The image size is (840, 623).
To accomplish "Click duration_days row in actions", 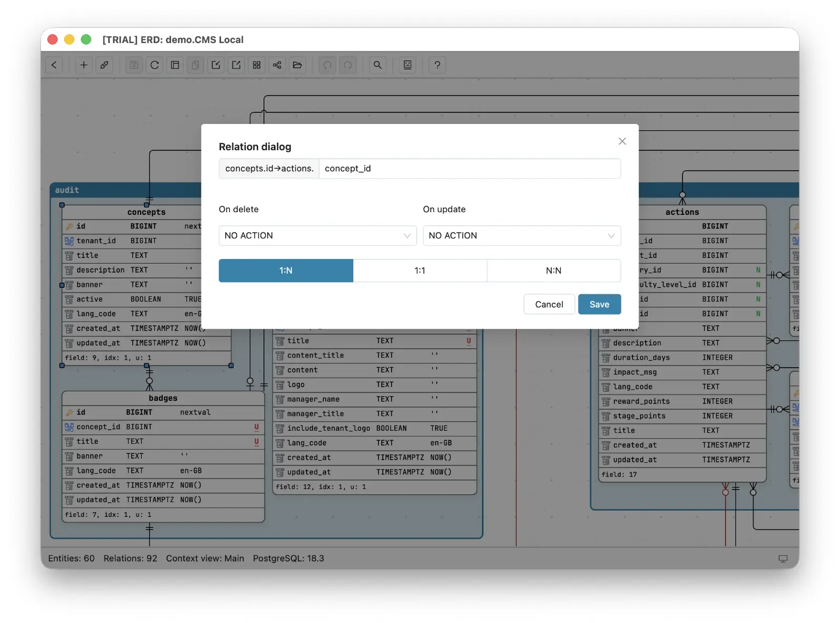I will coord(682,358).
